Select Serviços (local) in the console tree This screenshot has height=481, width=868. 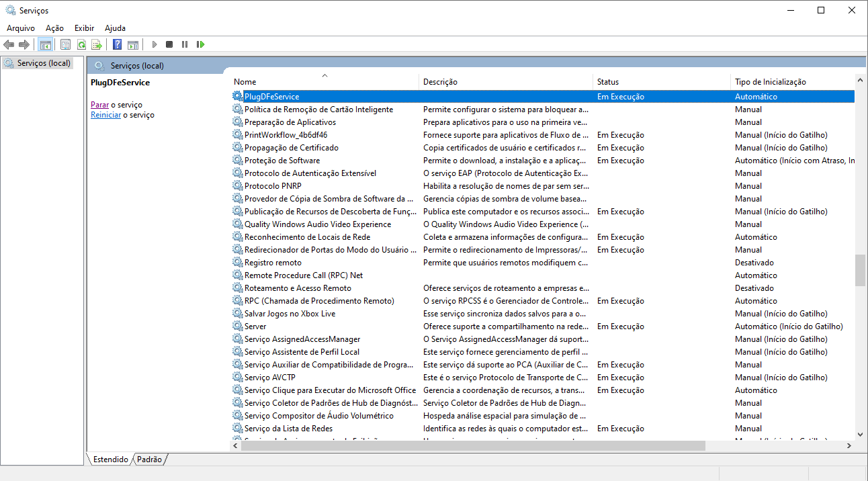(44, 63)
